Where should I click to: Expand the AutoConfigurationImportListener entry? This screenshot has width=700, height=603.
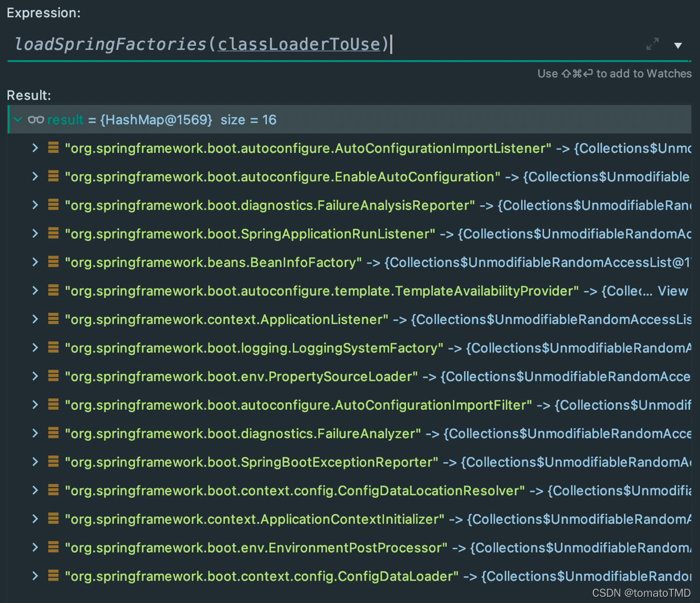[35, 148]
